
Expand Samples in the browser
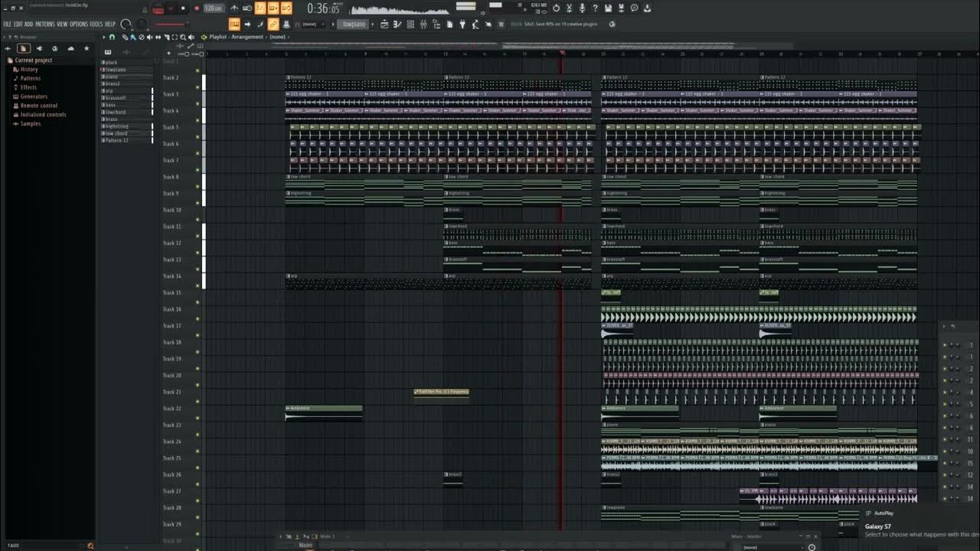30,124
